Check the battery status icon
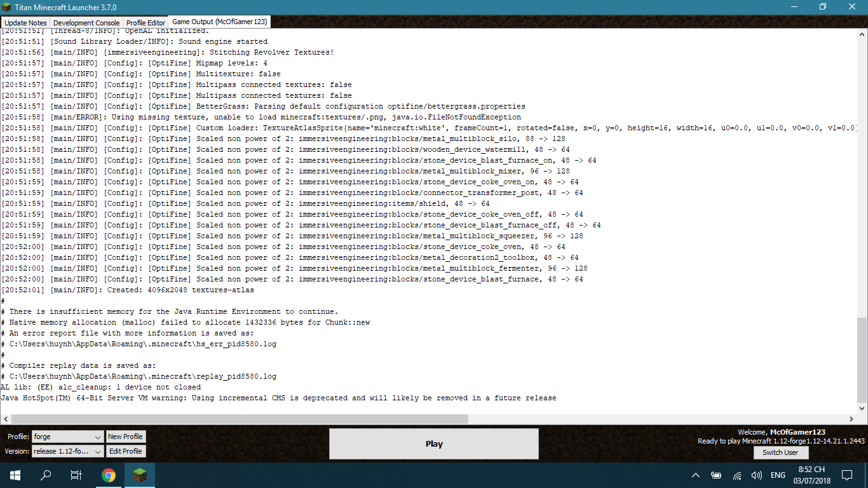Viewport: 868px width, 488px height. click(716, 475)
